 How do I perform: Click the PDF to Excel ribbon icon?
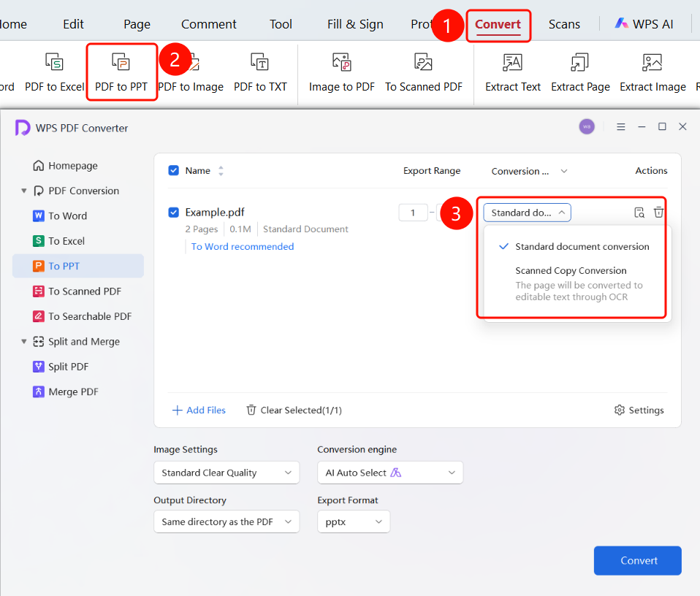(x=54, y=62)
